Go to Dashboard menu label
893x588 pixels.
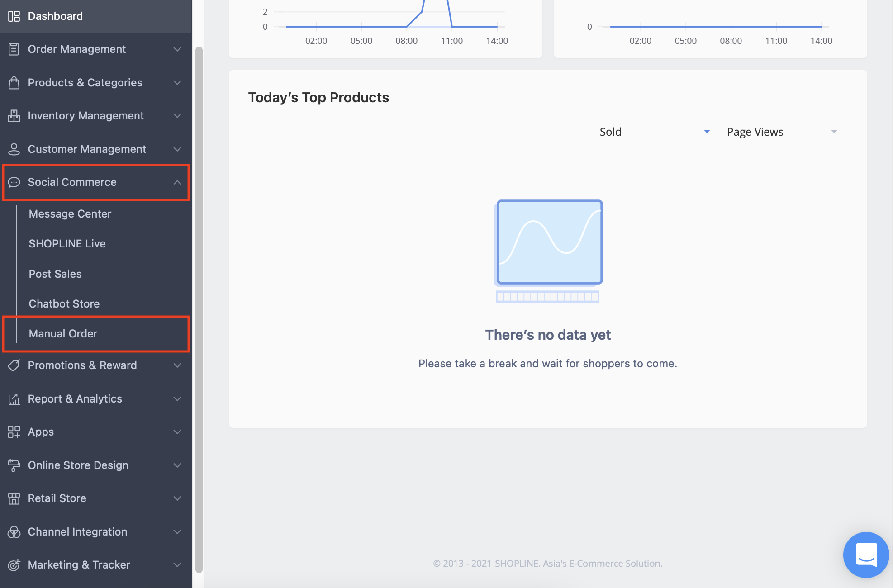pos(55,16)
